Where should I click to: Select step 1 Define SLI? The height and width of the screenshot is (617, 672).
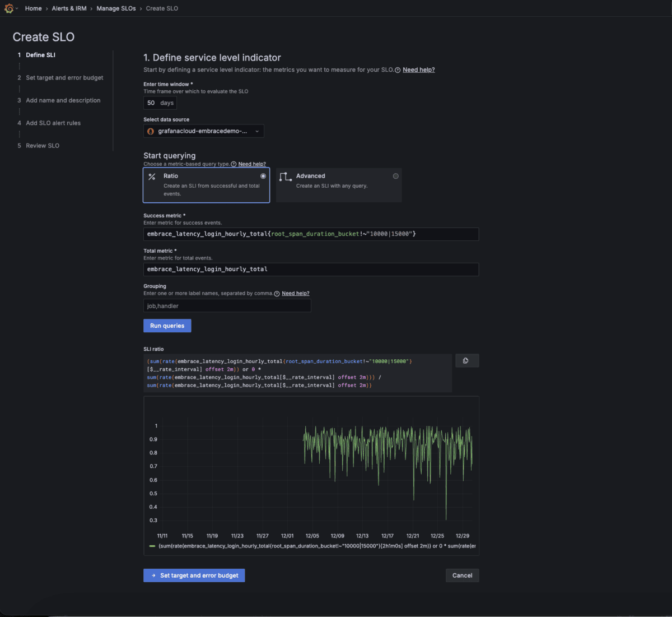coord(40,55)
